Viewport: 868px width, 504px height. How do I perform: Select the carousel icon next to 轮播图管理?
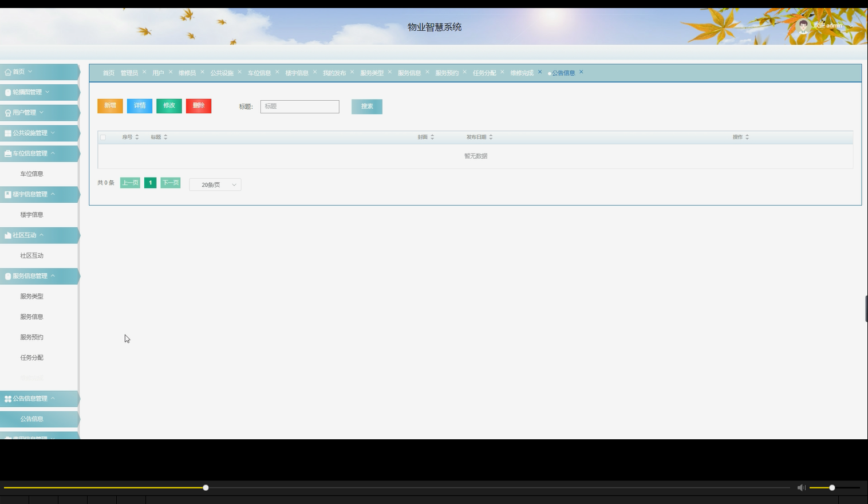point(7,92)
